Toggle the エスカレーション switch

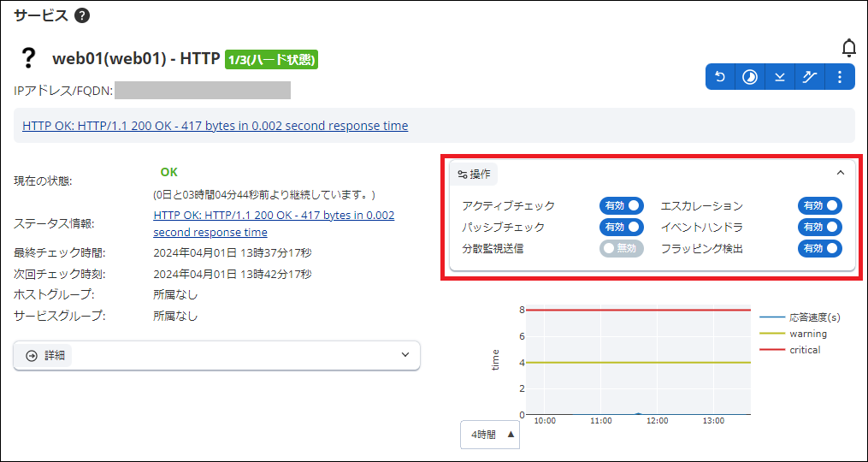point(819,205)
